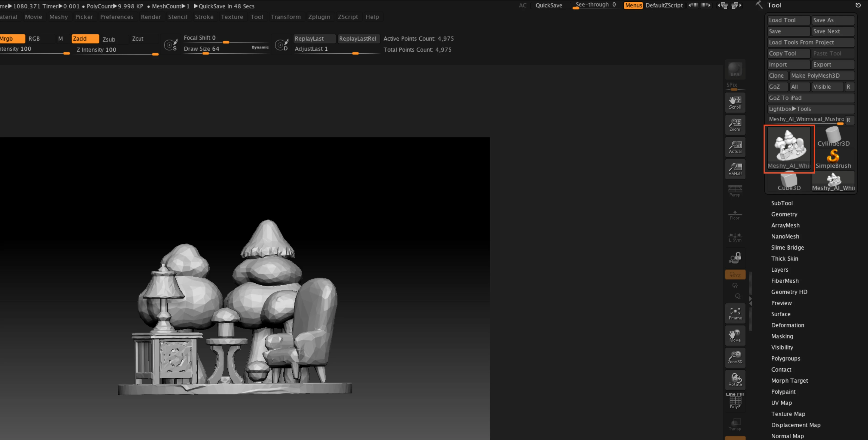868x440 pixels.
Task: Toggle Zadd sculpt mode
Action: tap(85, 39)
